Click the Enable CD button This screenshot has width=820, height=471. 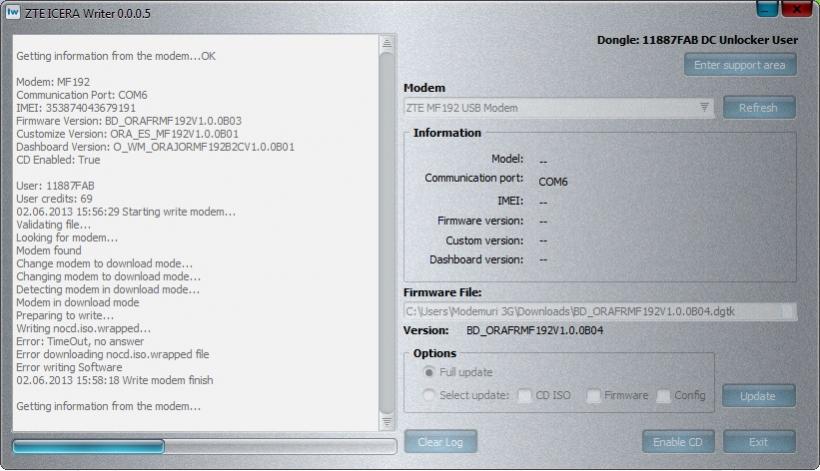(678, 442)
